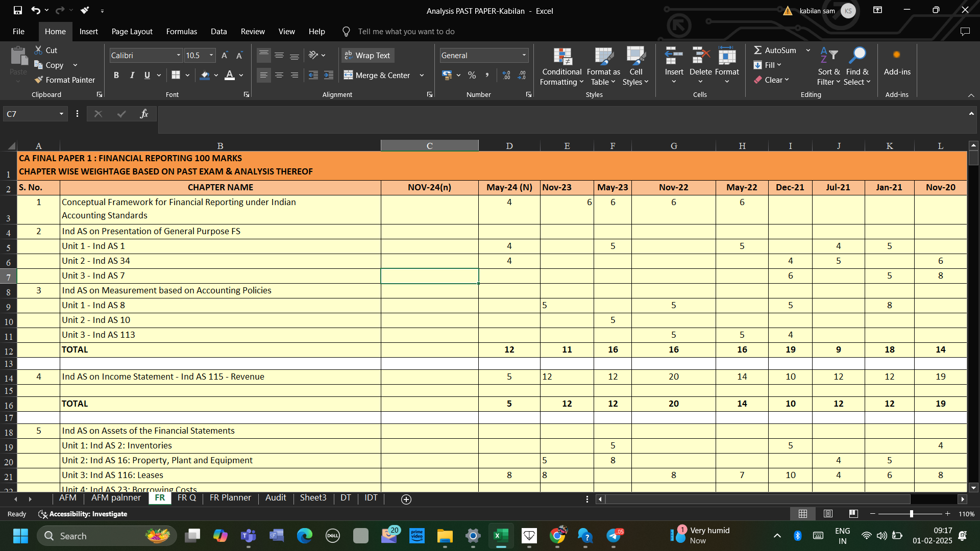Click the Format Painter brush icon

pos(39,80)
